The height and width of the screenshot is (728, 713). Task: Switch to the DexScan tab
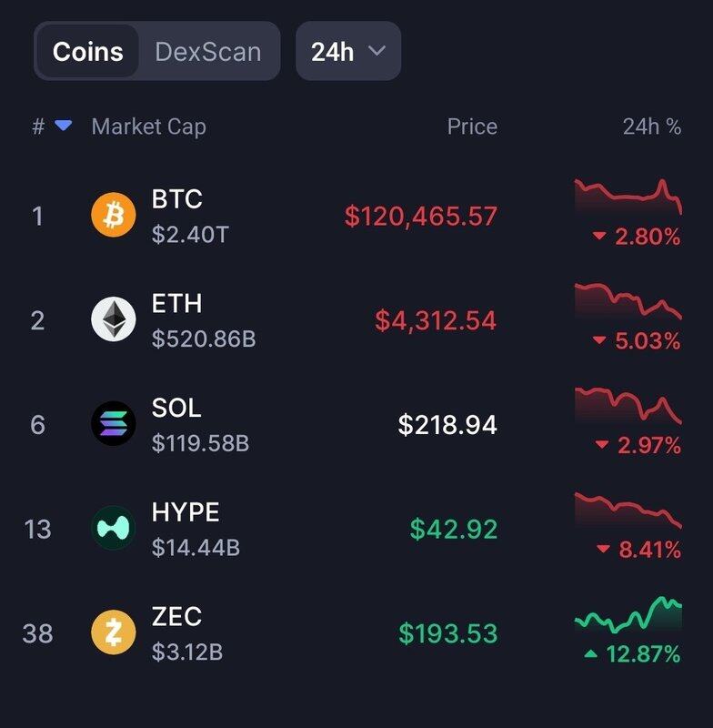[207, 51]
